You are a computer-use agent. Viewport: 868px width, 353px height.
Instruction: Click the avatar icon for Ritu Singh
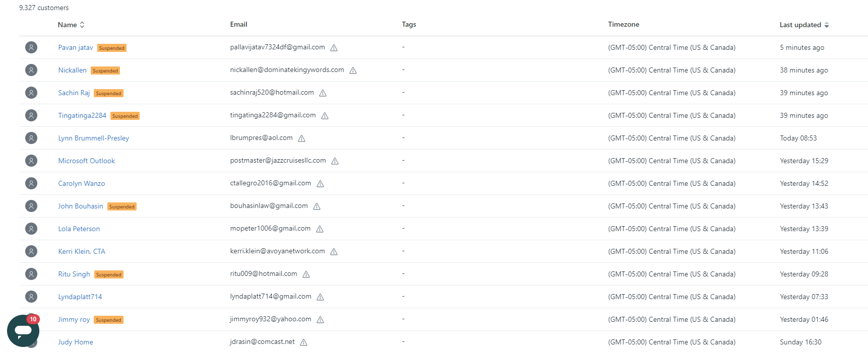[x=31, y=274]
